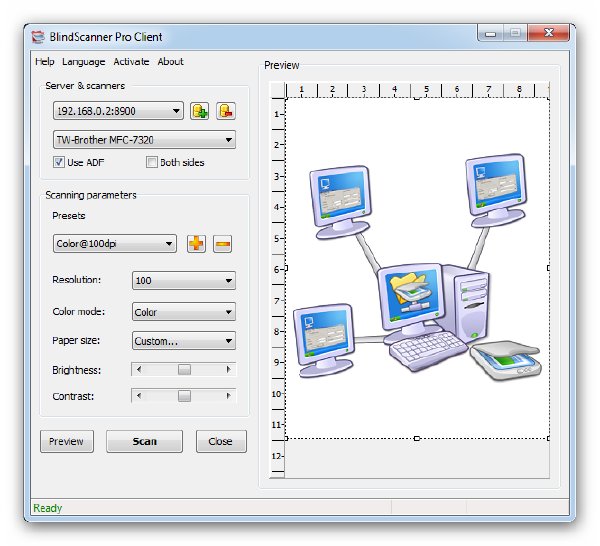600x546 pixels.
Task: Open the Activate menu
Action: (131, 62)
